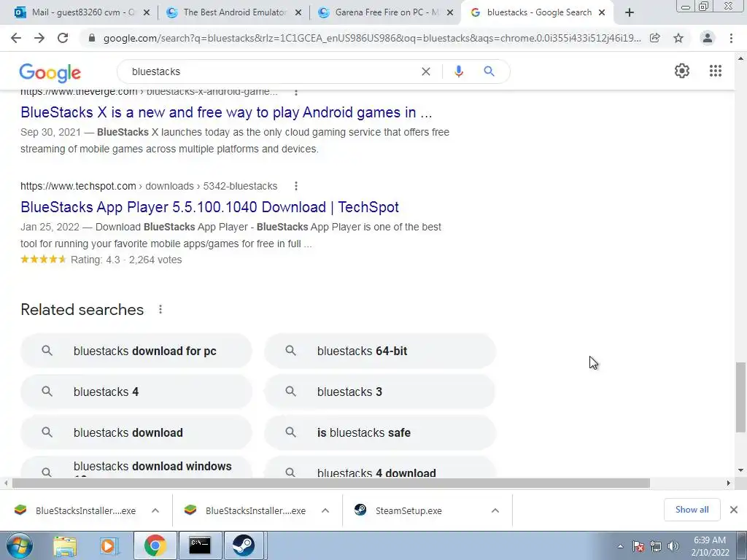Clear the search box with the X
This screenshot has width=747, height=560.
pos(426,71)
